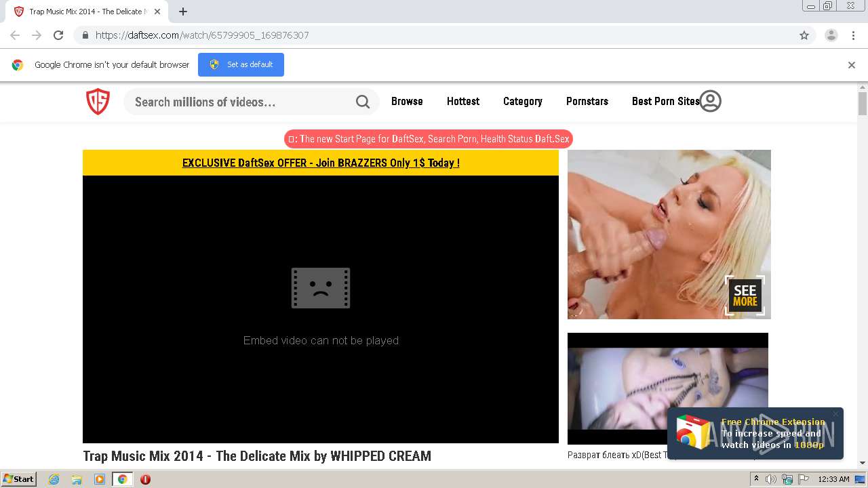The height and width of the screenshot is (488, 868).
Task: Click the SEE MORE badge on the side ad
Action: tap(745, 295)
